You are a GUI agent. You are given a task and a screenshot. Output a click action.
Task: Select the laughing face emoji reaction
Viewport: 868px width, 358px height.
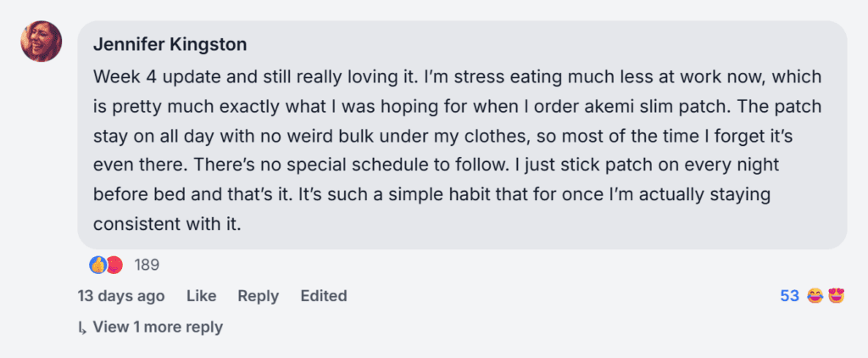coord(815,296)
